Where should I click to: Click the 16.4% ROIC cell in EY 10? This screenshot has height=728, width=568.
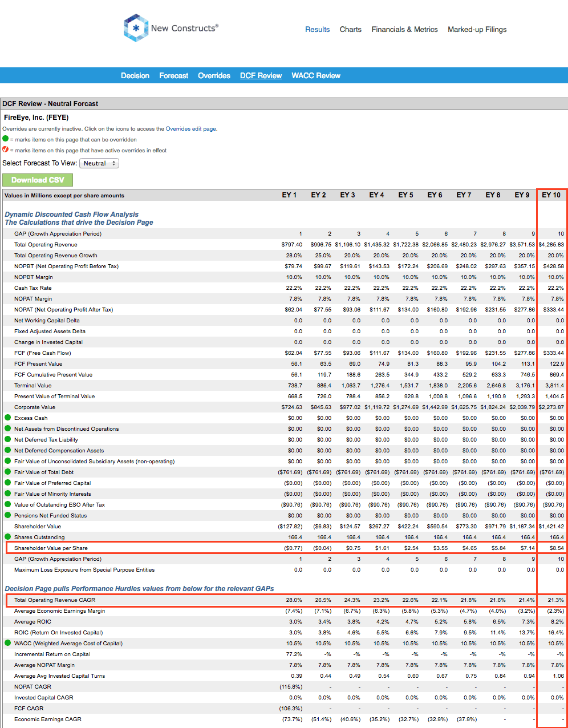pyautogui.click(x=556, y=632)
